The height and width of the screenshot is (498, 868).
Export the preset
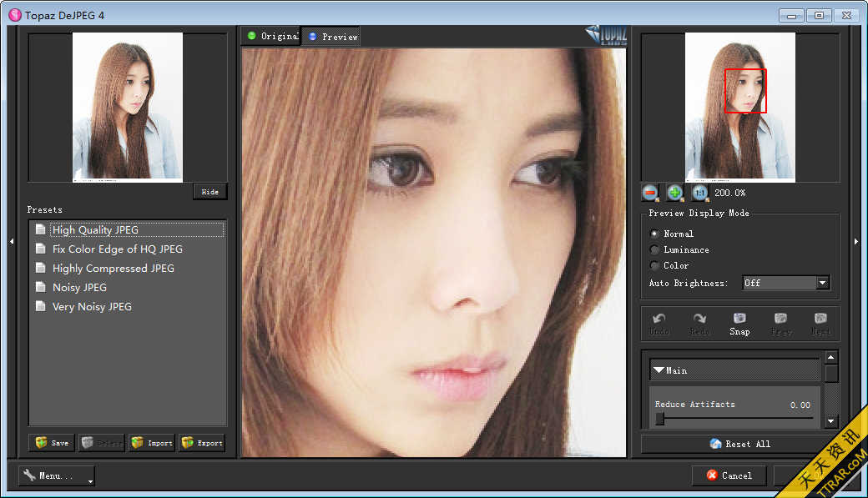point(201,443)
